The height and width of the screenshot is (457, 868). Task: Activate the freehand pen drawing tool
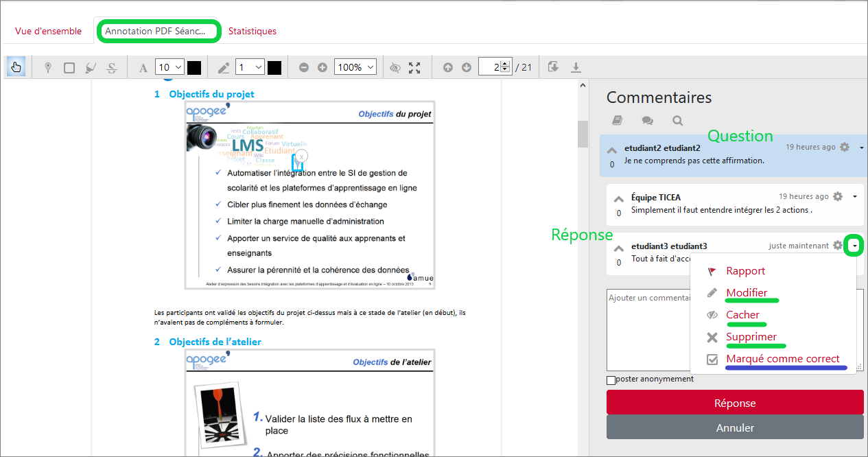[224, 67]
